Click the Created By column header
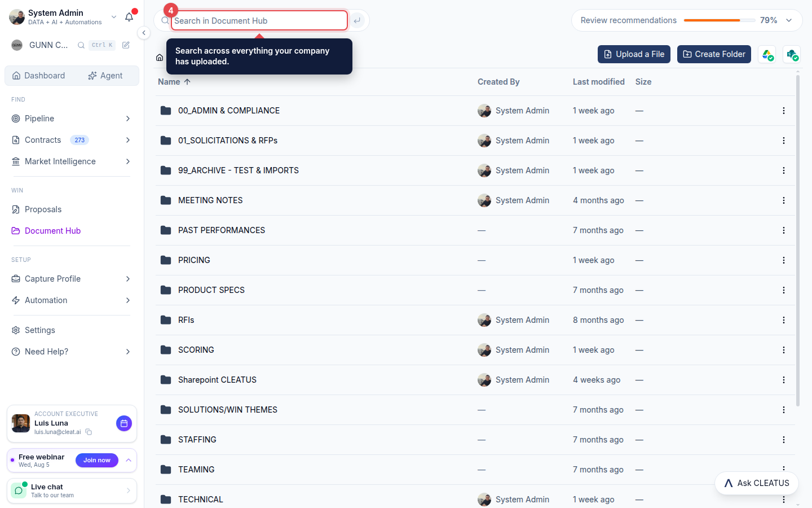Screen dimensions: 812x508 [498, 82]
